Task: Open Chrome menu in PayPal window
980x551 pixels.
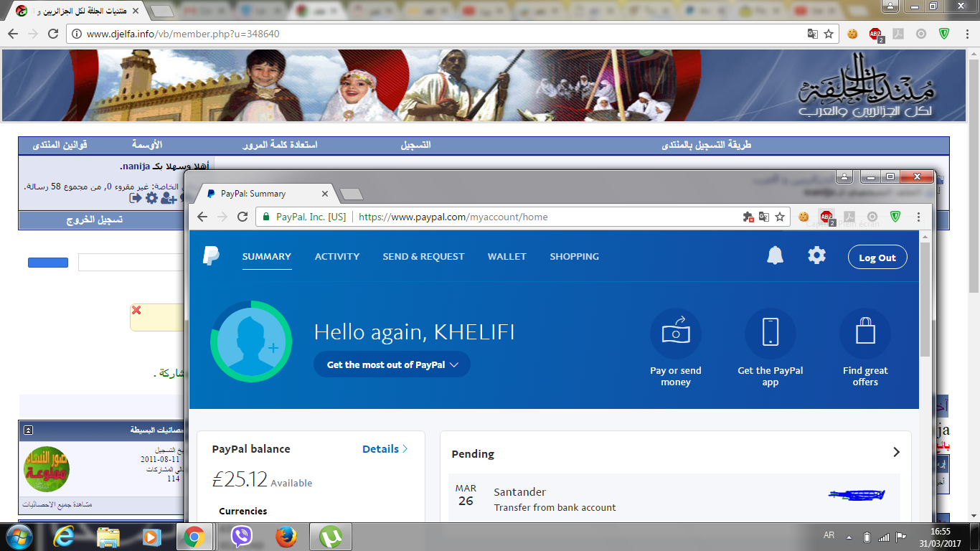Action: 918,217
